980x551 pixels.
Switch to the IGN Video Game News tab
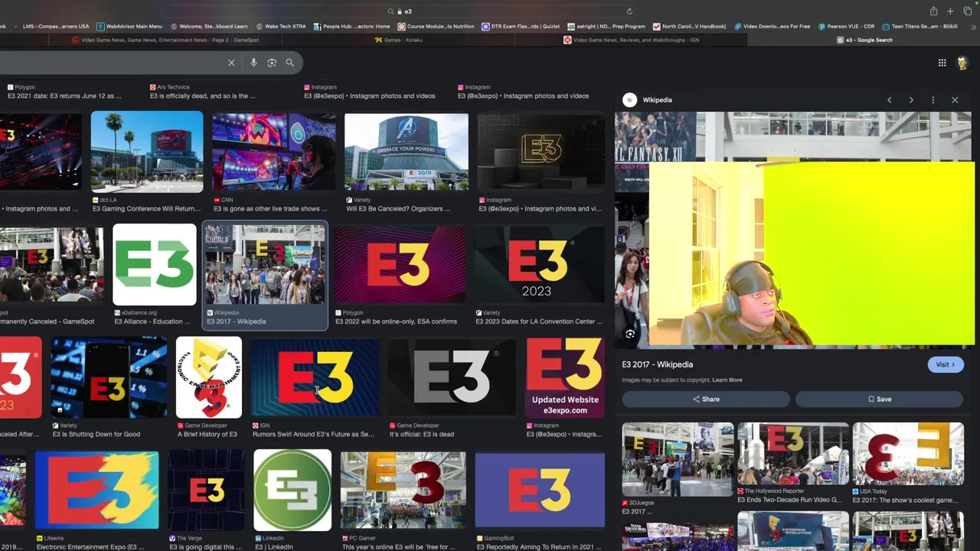point(631,40)
